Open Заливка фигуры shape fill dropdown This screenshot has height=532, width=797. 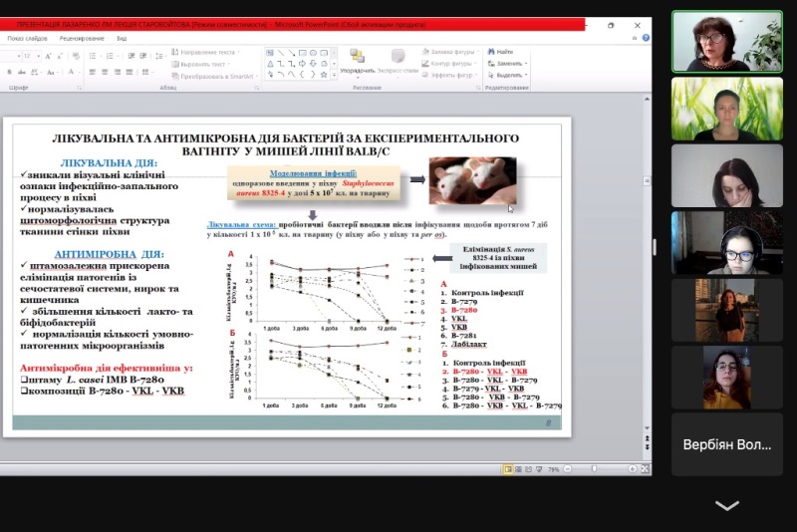pos(451,51)
